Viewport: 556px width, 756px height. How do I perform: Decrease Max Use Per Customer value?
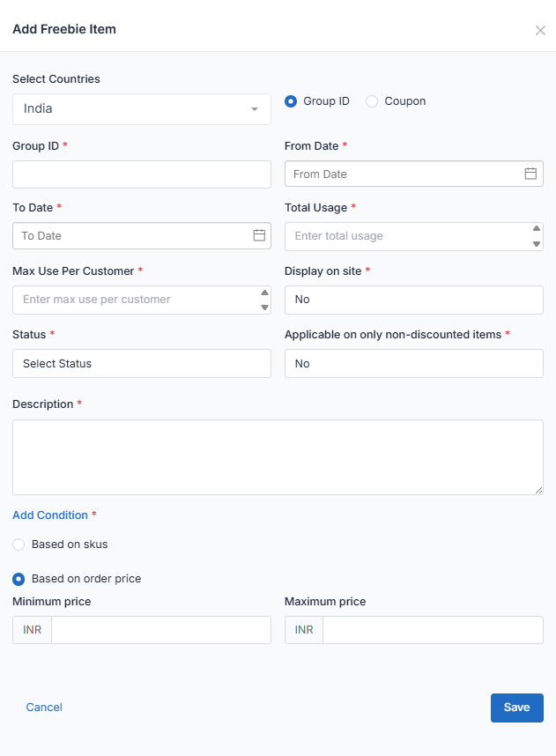coord(264,307)
